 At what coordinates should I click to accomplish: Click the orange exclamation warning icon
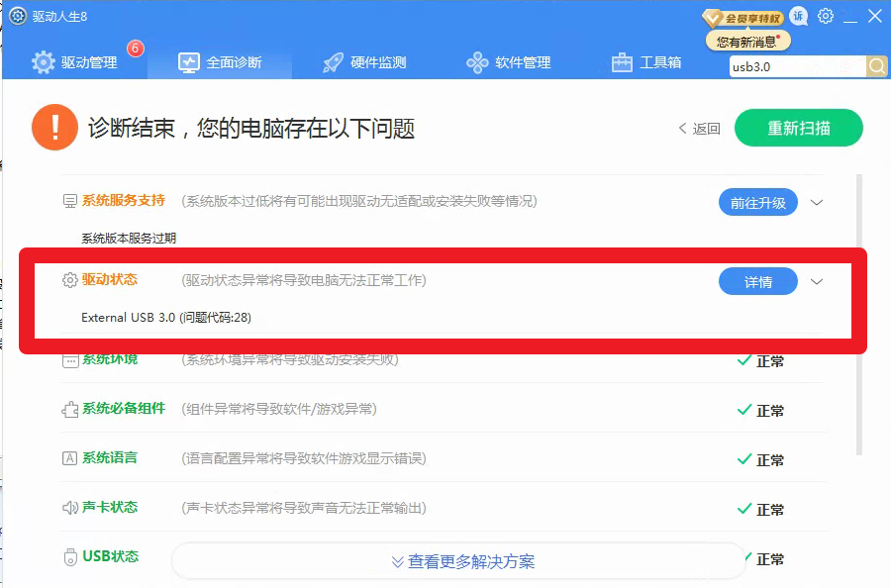coord(54,128)
